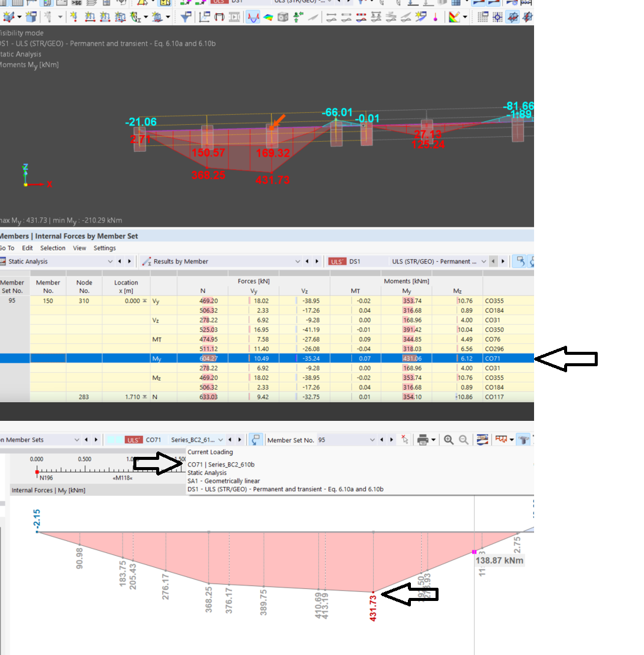Open the Static Analysis dropdown
The width and height of the screenshot is (644, 655).
click(x=109, y=262)
